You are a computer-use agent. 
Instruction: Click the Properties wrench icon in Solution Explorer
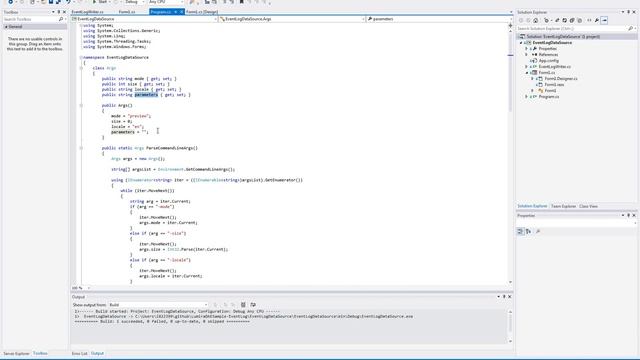click(597, 20)
